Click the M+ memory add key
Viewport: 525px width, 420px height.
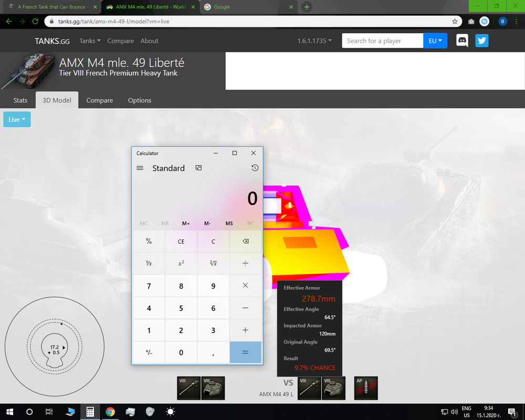coord(186,224)
